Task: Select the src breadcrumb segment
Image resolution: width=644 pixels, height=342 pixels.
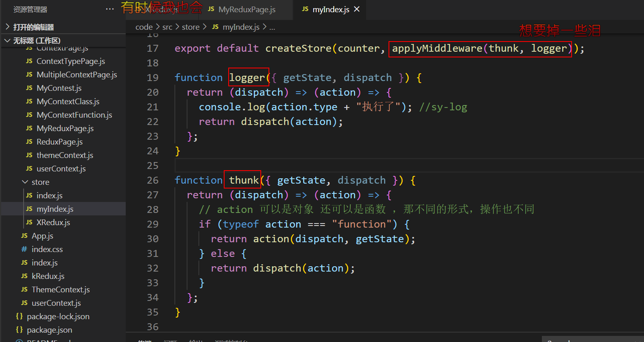Action: (x=167, y=27)
